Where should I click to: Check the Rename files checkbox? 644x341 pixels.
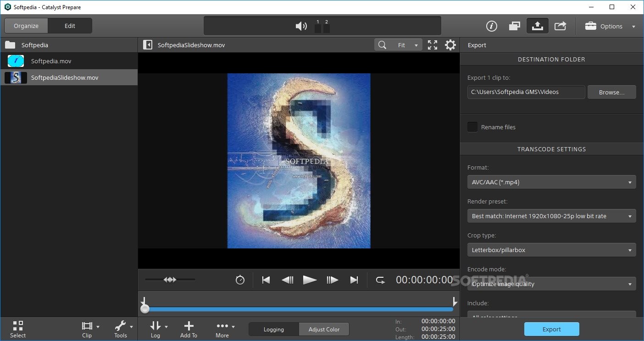click(x=472, y=127)
